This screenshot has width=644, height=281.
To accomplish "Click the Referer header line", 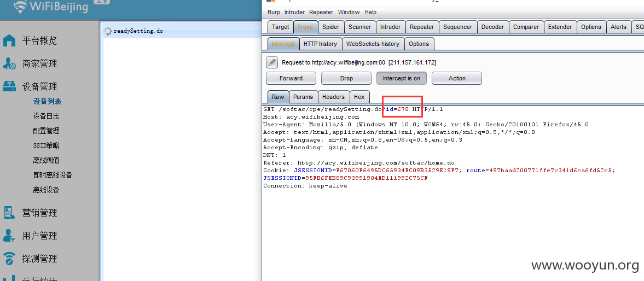I will tap(359, 163).
